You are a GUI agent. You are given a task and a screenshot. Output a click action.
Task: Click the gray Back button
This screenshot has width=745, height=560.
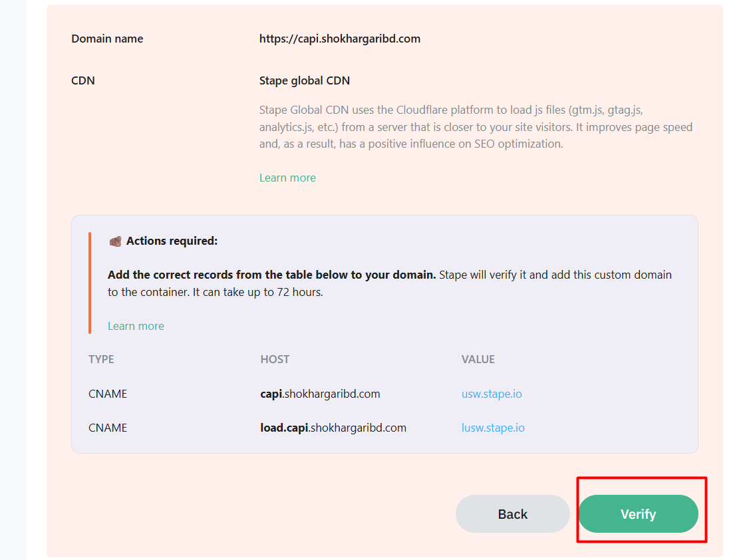(512, 514)
